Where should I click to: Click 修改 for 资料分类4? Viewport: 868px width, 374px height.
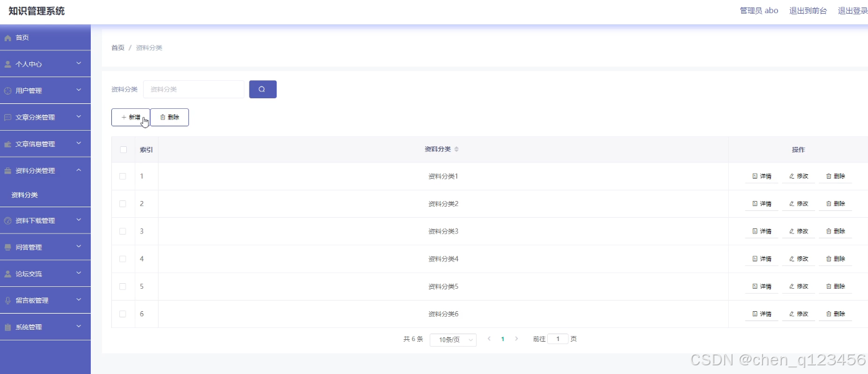pyautogui.click(x=798, y=259)
